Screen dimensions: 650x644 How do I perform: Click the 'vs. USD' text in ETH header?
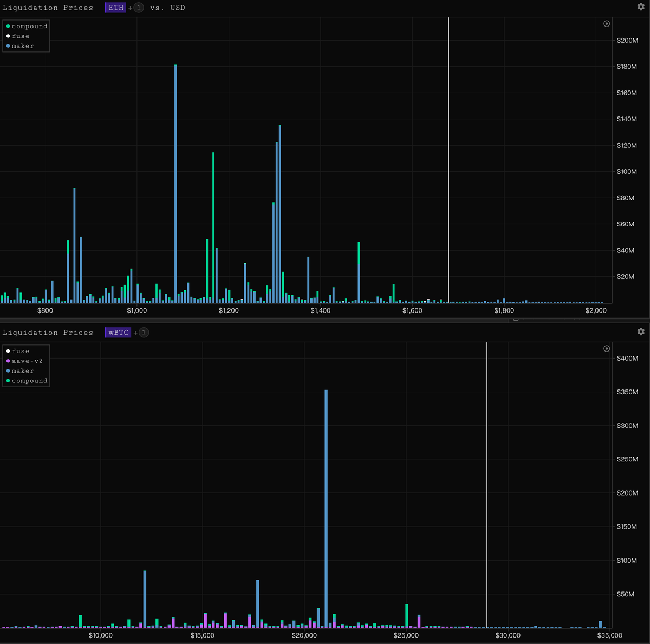coord(167,8)
